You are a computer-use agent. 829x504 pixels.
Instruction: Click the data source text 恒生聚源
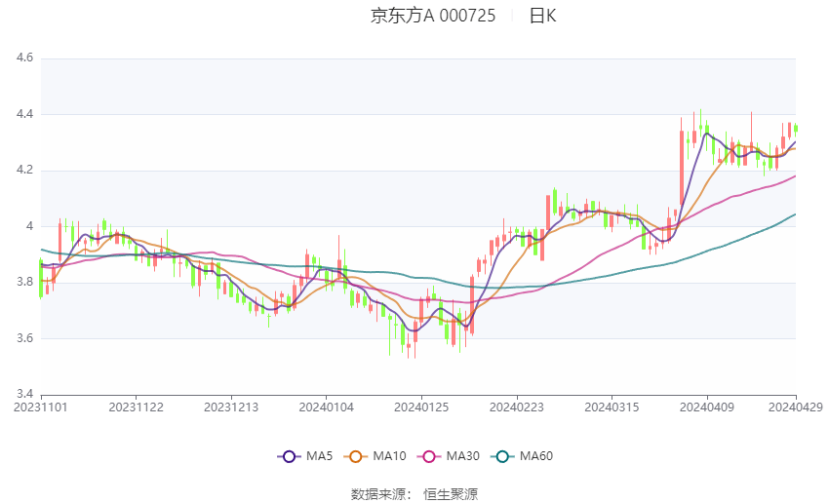click(x=451, y=494)
